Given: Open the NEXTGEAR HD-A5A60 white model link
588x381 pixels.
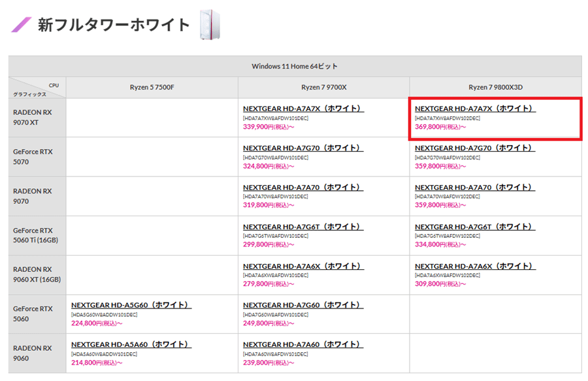Looking at the screenshot, I should click(131, 344).
